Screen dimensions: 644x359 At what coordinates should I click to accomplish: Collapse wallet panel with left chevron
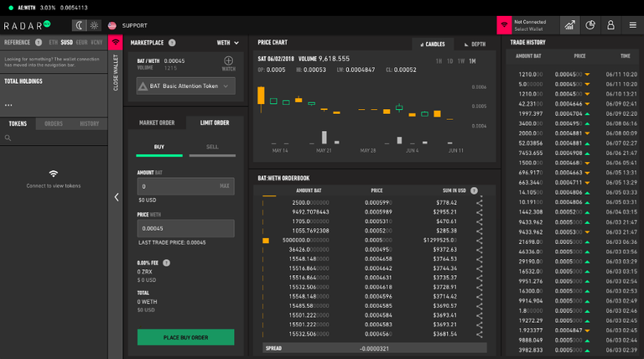pyautogui.click(x=117, y=197)
